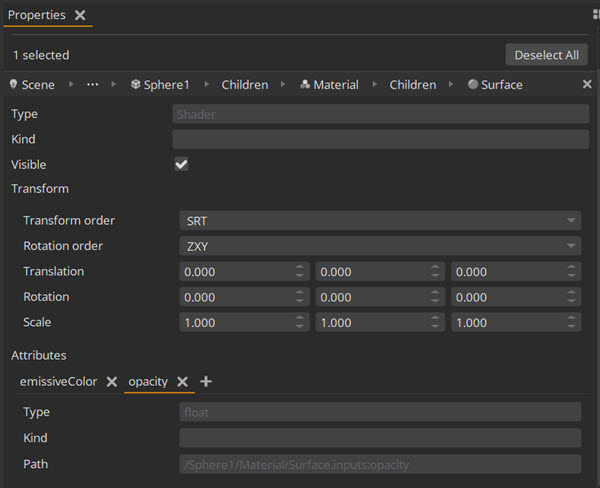Image resolution: width=600 pixels, height=488 pixels.
Task: Click the Scene pin icon in breadcrumb
Action: tap(14, 85)
